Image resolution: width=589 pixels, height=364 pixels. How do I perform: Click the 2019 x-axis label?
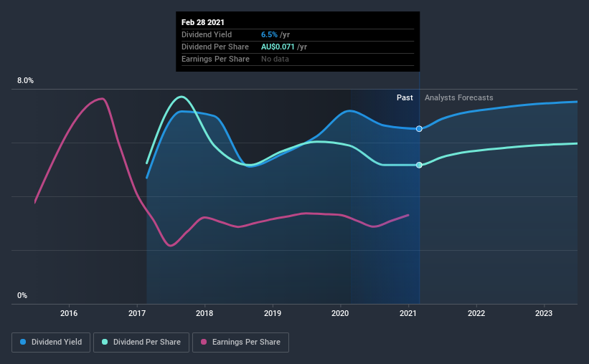coord(273,313)
